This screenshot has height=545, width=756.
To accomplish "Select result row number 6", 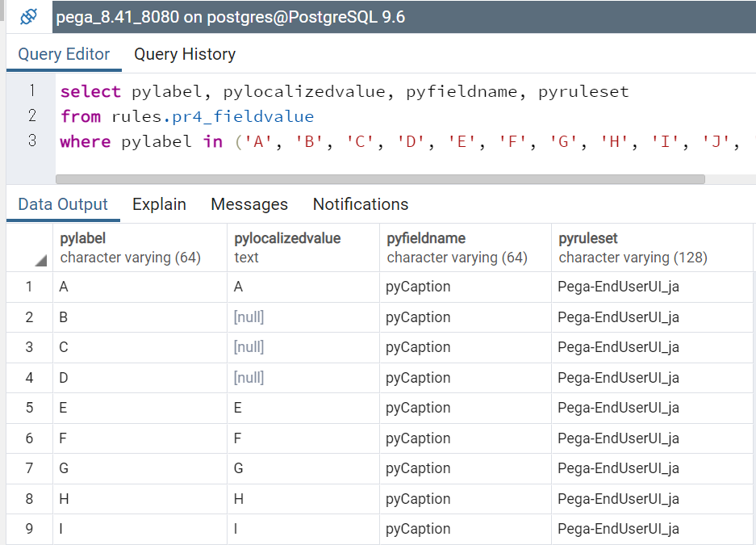I will pos(29,438).
